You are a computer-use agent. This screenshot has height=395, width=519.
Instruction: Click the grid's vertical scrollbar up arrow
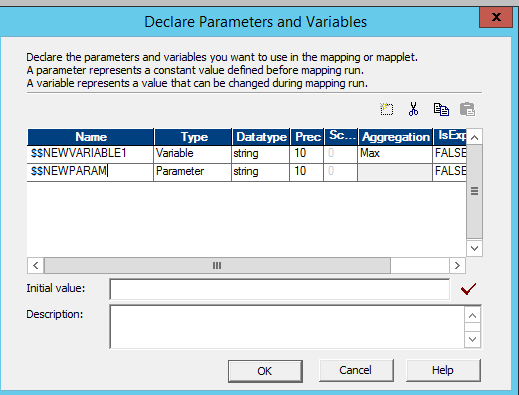[x=475, y=137]
